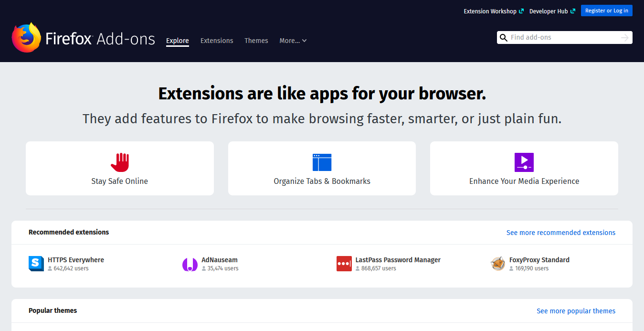Image resolution: width=644 pixels, height=331 pixels.
Task: Click the red hand Stay Safe icon
Action: pos(120,162)
